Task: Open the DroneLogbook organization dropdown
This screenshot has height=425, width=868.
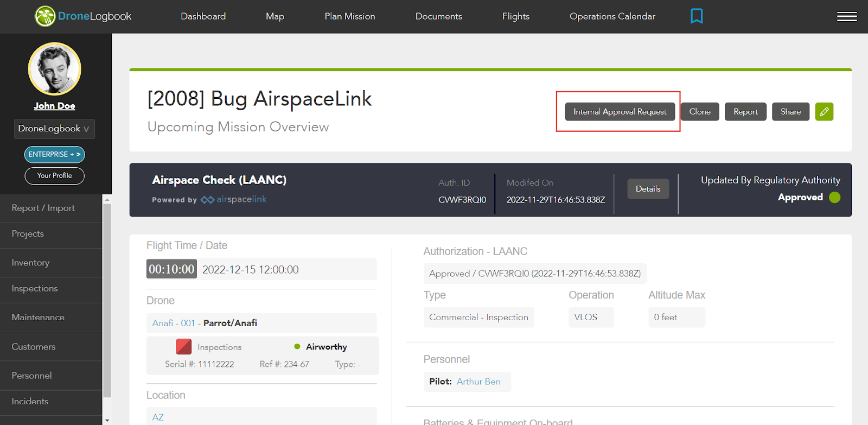Action: coord(54,129)
